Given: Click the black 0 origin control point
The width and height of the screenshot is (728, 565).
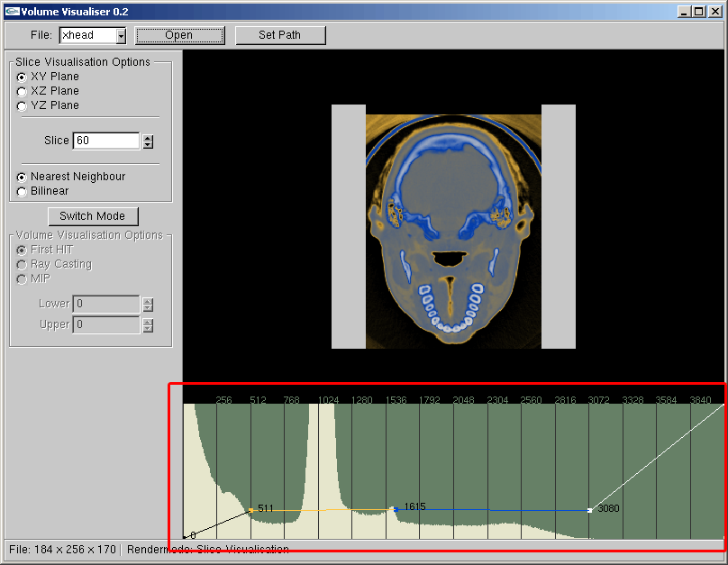Looking at the screenshot, I should pos(185,537).
